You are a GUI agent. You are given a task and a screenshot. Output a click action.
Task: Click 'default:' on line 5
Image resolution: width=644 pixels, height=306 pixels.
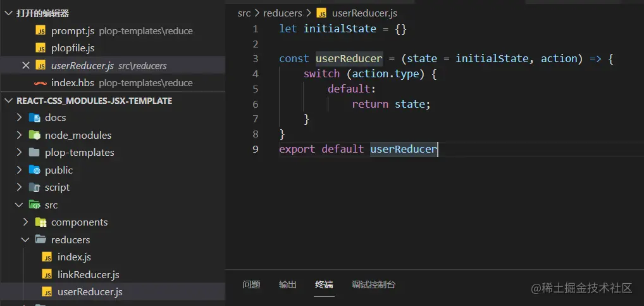(x=352, y=89)
